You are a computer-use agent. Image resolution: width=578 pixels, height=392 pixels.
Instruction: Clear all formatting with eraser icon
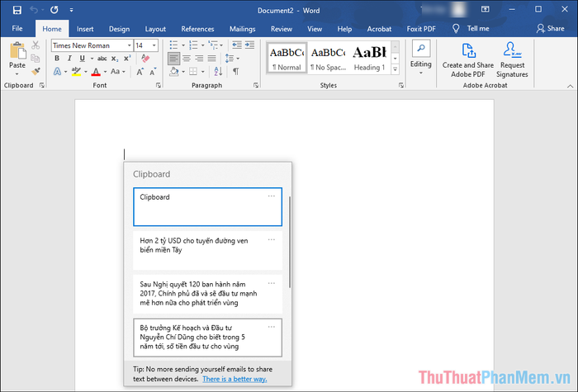coord(145,59)
